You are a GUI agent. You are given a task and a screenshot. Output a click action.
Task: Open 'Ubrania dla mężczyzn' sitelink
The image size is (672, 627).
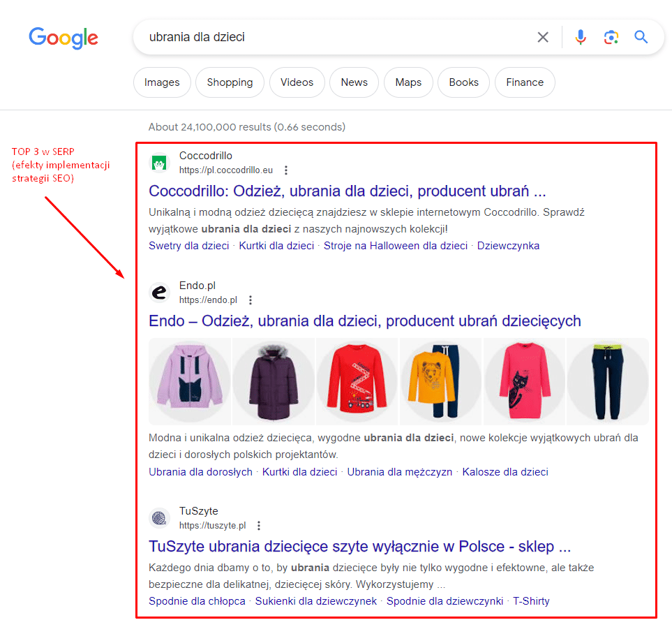click(399, 472)
